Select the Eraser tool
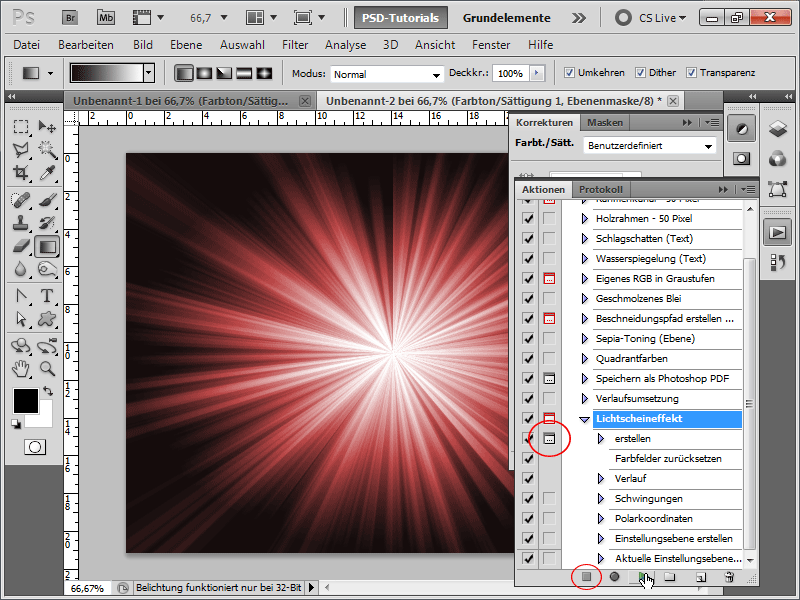Screen dimensions: 800x600 (21, 247)
